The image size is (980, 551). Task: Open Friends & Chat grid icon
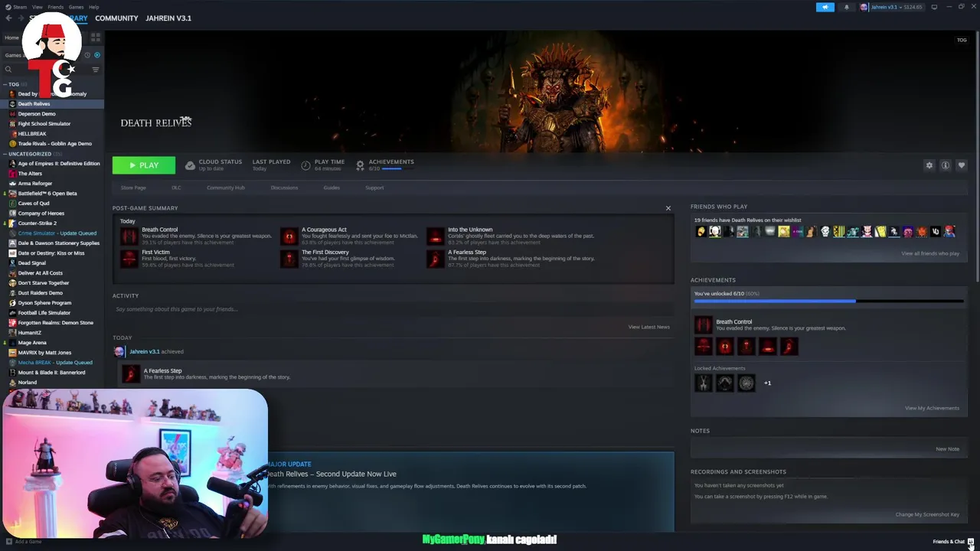pos(971,542)
